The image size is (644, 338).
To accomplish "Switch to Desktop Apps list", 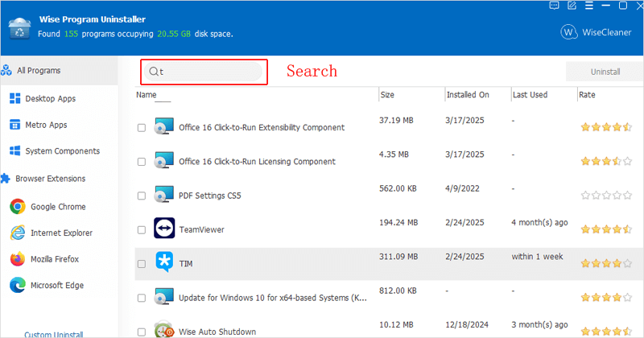I will (x=51, y=98).
